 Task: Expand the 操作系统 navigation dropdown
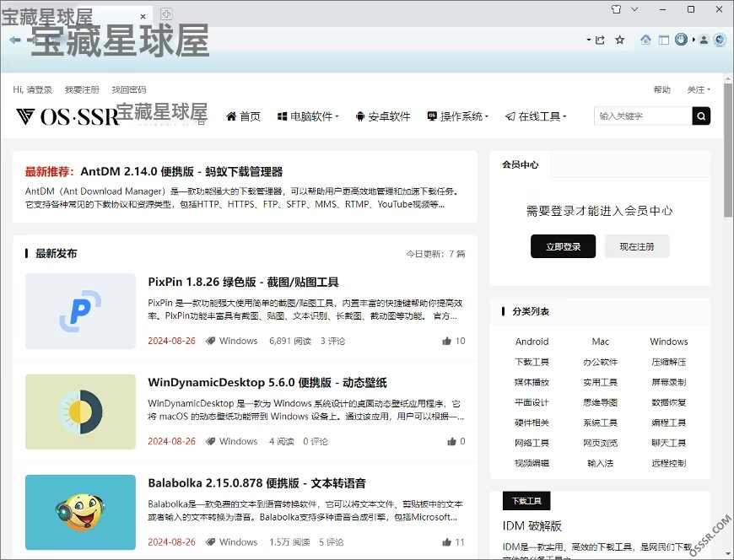pyautogui.click(x=458, y=116)
